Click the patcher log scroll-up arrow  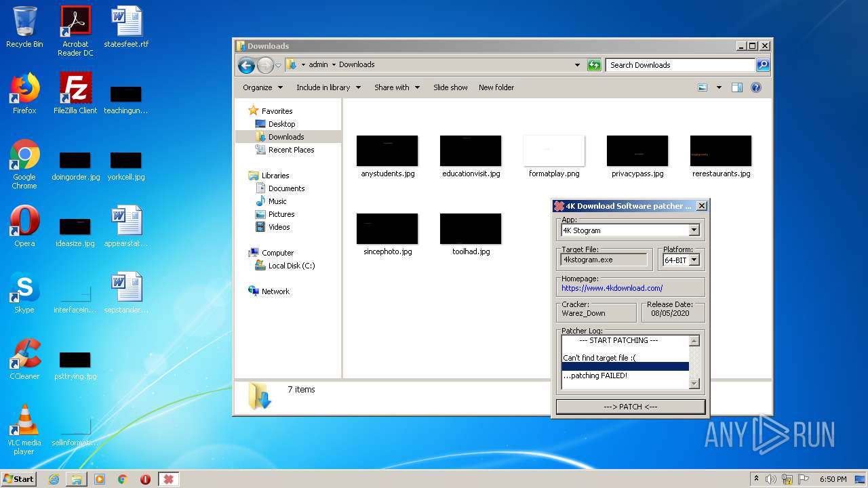click(694, 341)
